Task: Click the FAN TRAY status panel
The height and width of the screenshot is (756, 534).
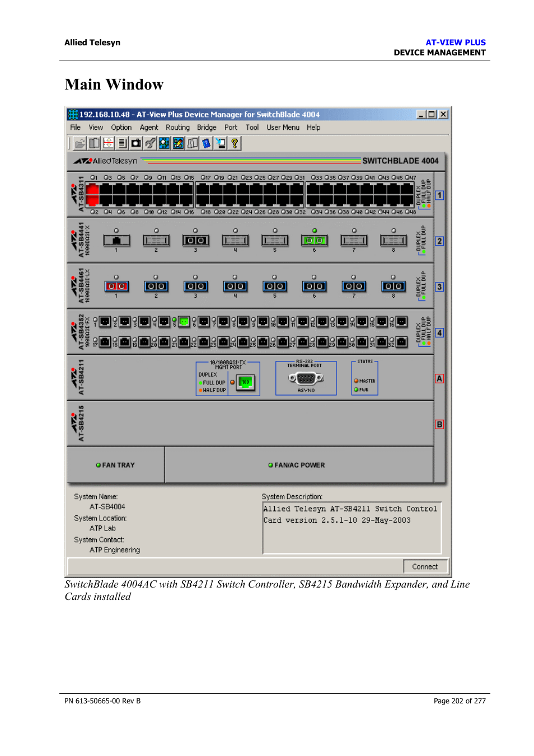Action: pyautogui.click(x=116, y=464)
